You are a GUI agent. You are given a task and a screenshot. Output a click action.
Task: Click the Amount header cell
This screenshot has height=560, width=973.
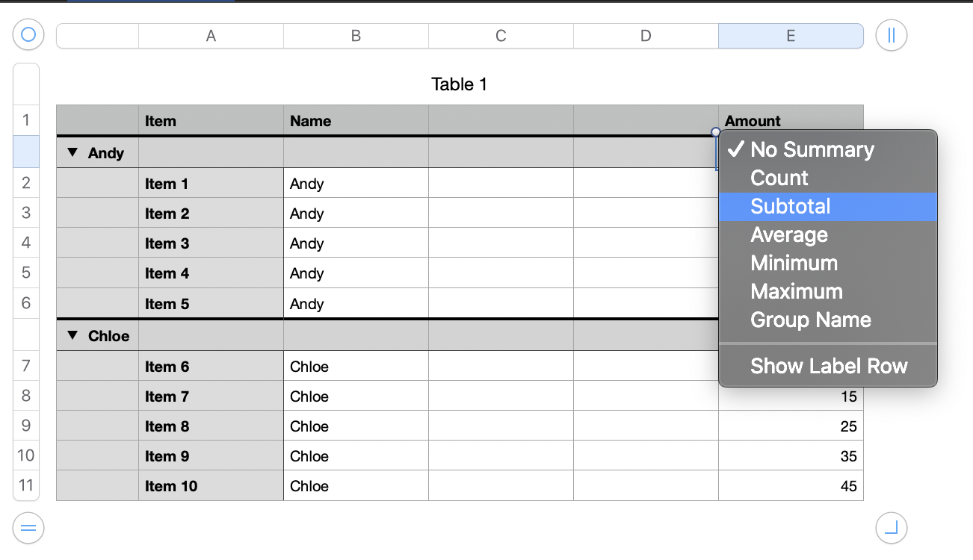tap(753, 121)
